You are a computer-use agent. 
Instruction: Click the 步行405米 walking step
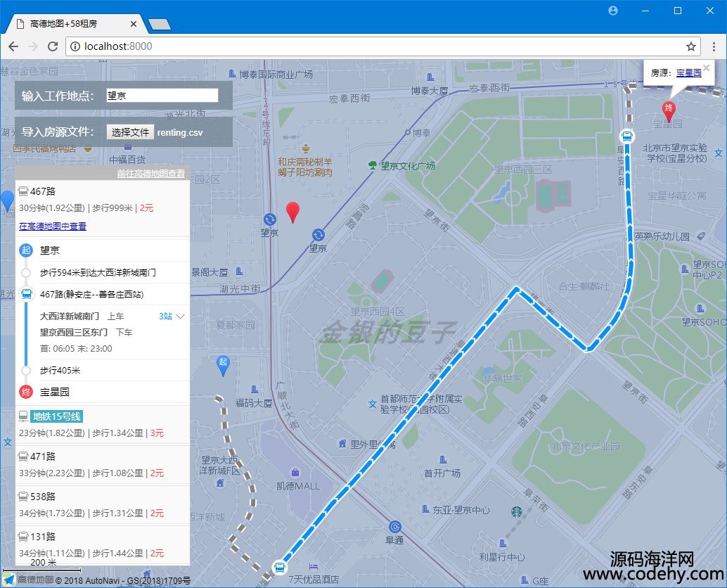[60, 370]
